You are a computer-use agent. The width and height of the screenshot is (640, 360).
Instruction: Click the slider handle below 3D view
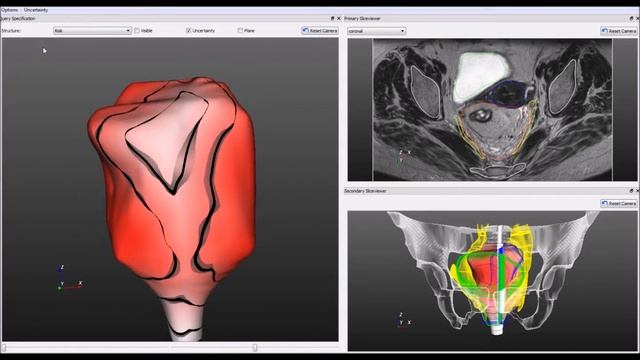[x=255, y=348]
